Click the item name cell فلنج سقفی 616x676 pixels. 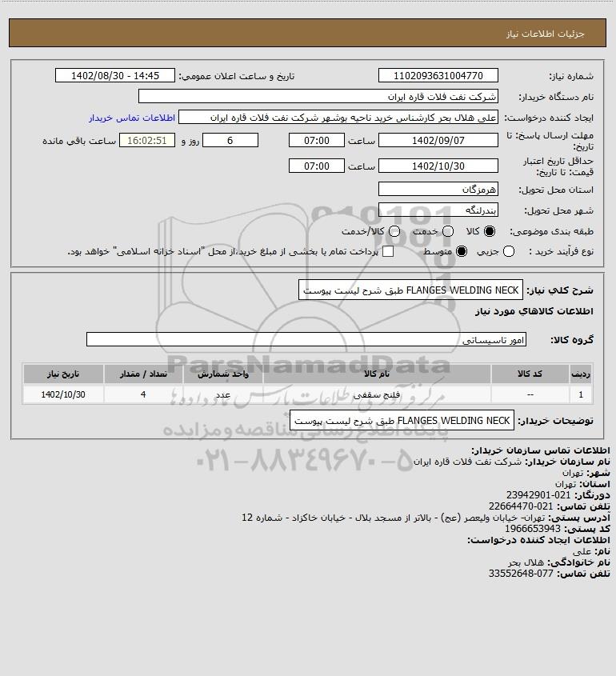point(377,394)
